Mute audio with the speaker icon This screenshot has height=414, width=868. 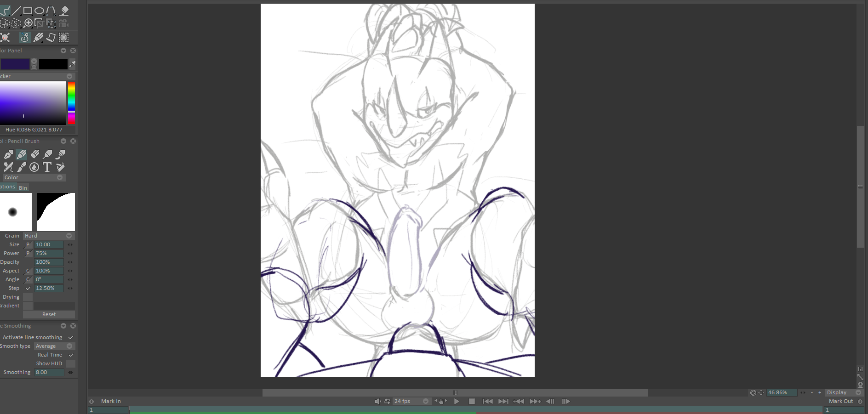click(x=377, y=401)
